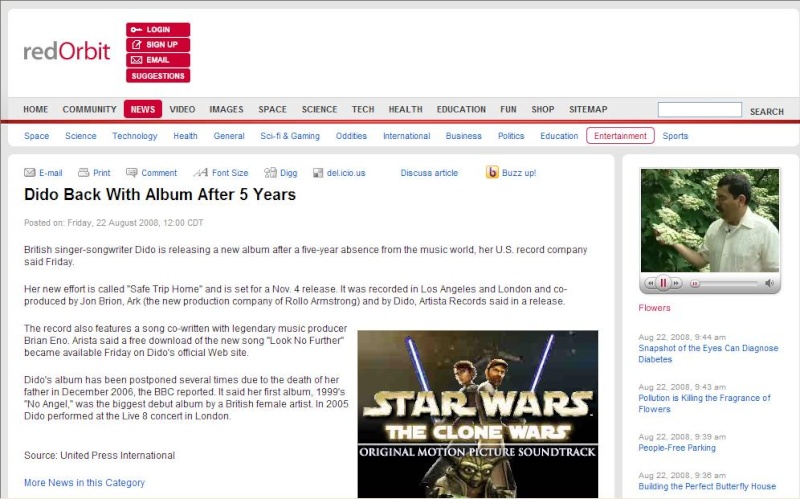Open the IMAGES section

[x=227, y=109]
